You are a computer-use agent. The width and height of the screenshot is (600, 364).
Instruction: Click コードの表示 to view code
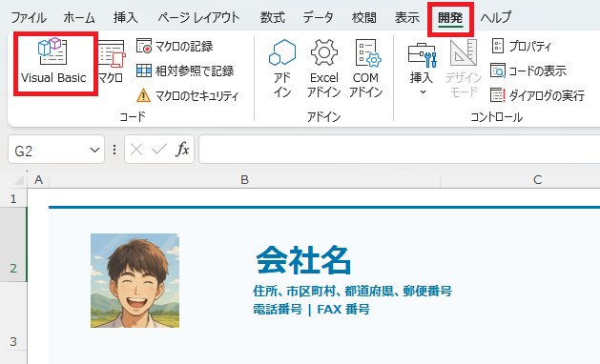528,71
